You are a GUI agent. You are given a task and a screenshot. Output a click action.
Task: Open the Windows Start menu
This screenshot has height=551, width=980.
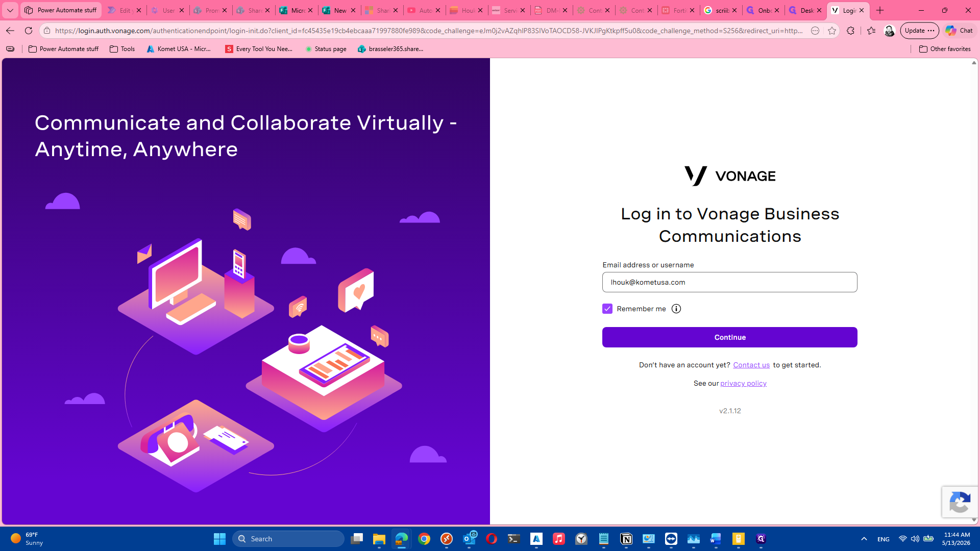[x=219, y=539]
